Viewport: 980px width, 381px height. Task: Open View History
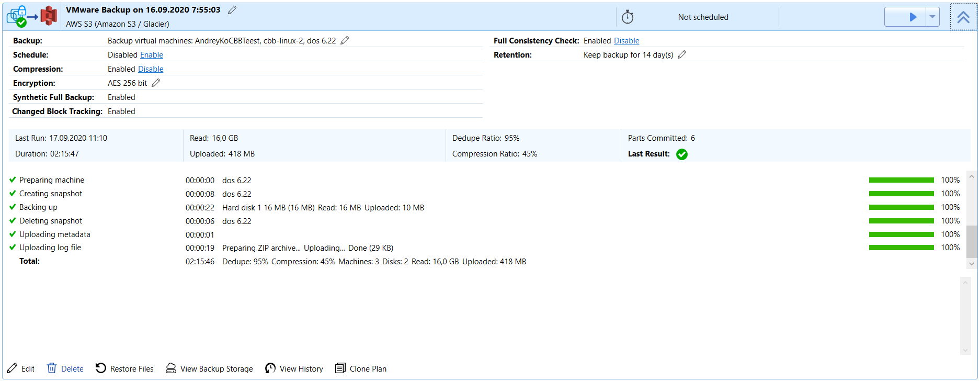coord(294,368)
